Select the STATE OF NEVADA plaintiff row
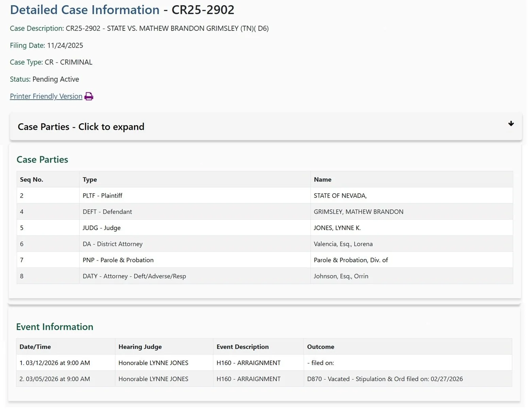This screenshot has height=412, width=532. click(340, 196)
